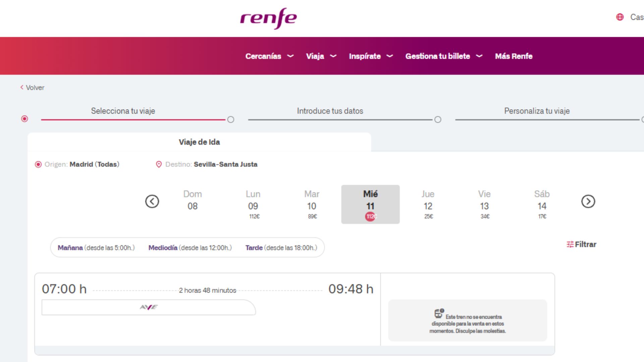This screenshot has height=362, width=644.
Task: Go to next week of dates
Action: click(x=588, y=201)
